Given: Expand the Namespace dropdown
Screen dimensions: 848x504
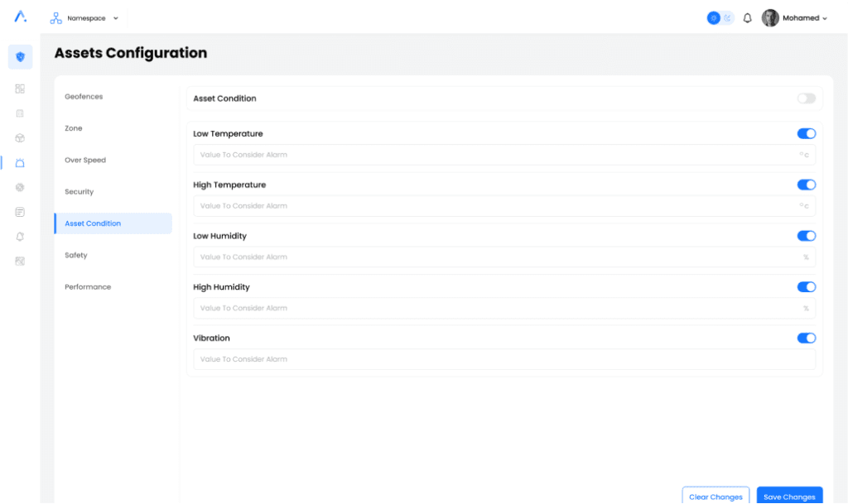Looking at the screenshot, I should (x=85, y=18).
